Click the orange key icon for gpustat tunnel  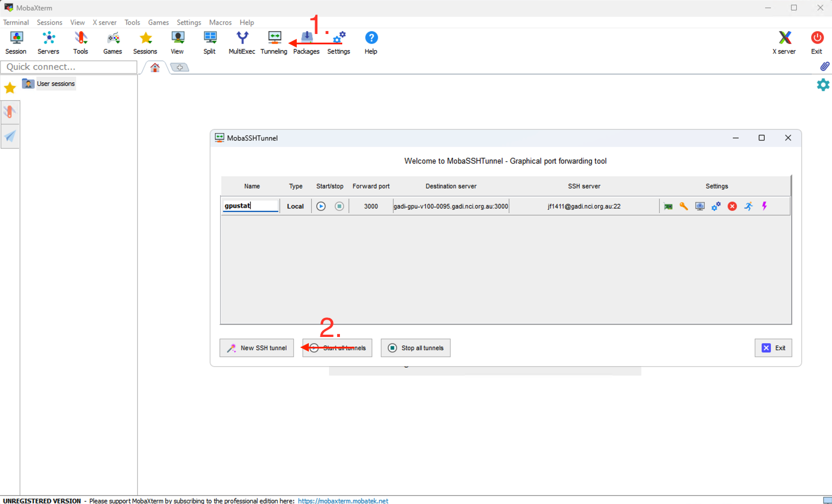point(683,206)
